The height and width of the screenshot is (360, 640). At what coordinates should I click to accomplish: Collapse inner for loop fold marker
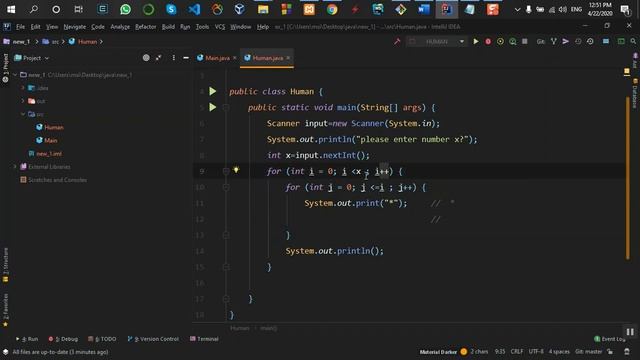click(226, 187)
